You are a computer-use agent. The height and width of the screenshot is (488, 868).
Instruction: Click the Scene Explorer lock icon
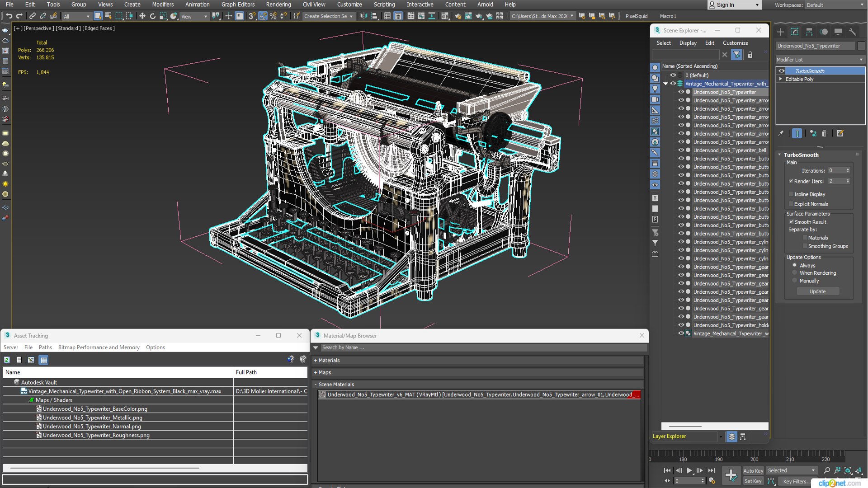tap(750, 55)
